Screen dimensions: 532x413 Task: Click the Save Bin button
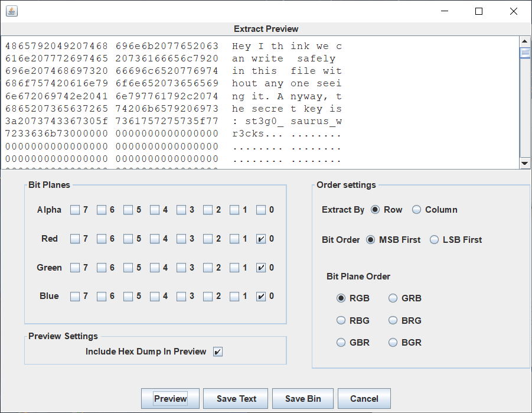pyautogui.click(x=303, y=399)
